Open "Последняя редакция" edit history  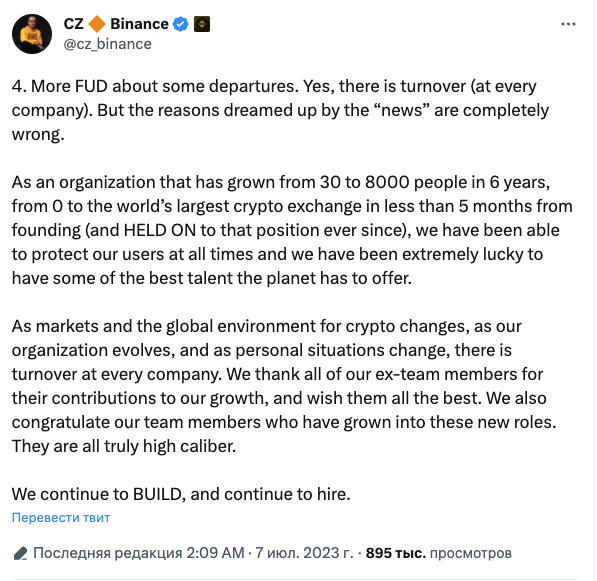click(108, 553)
